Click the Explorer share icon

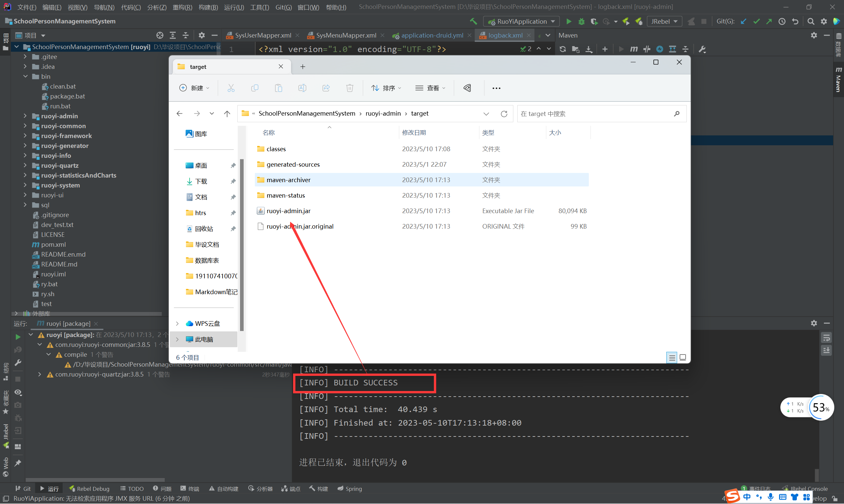coord(326,88)
